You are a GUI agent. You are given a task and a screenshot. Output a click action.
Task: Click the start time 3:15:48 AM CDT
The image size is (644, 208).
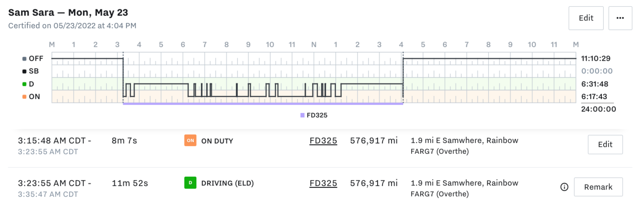click(52, 141)
